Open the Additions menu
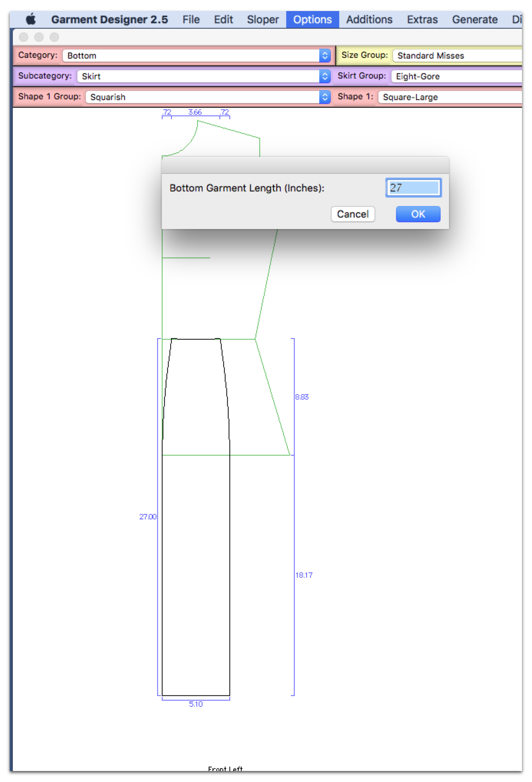 (369, 19)
